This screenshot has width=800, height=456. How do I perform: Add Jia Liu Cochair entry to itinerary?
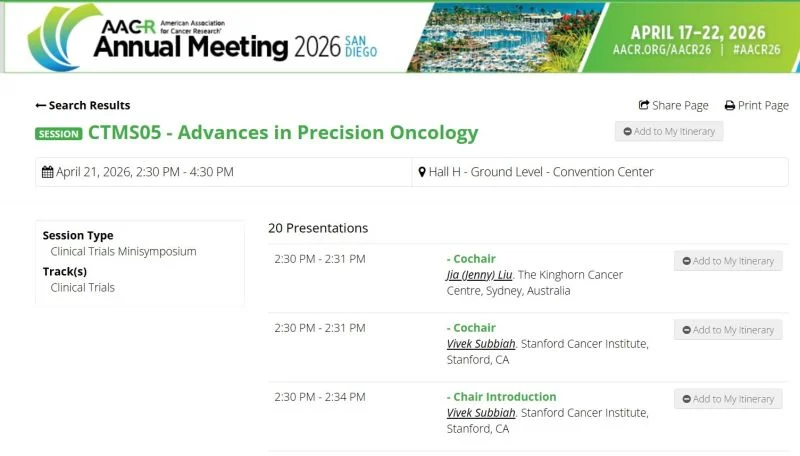[727, 261]
